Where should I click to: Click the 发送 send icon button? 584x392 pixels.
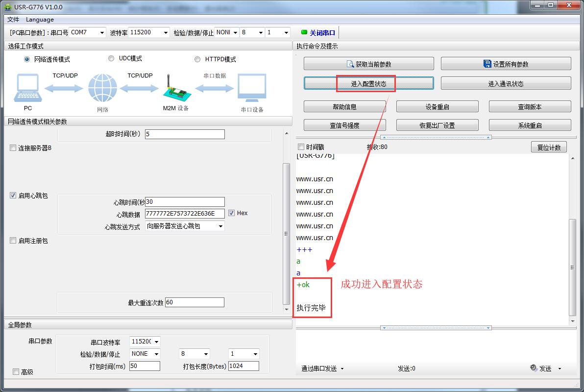[541, 368]
